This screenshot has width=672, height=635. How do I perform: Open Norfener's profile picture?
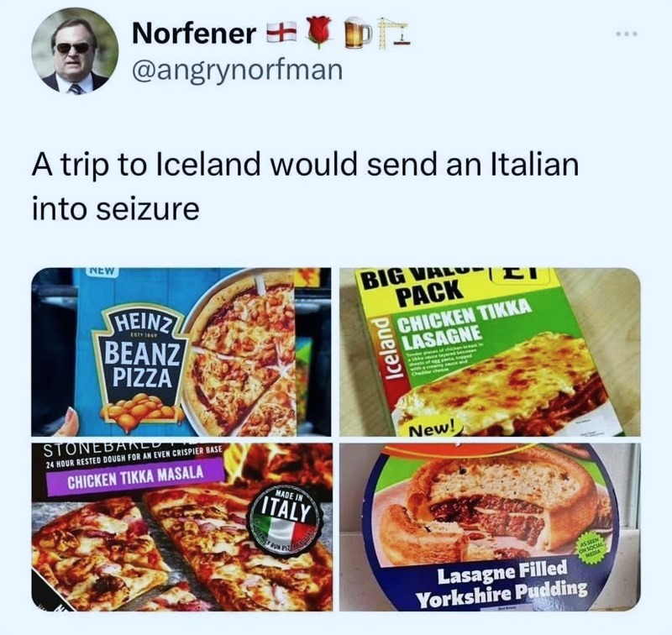pos(75,50)
